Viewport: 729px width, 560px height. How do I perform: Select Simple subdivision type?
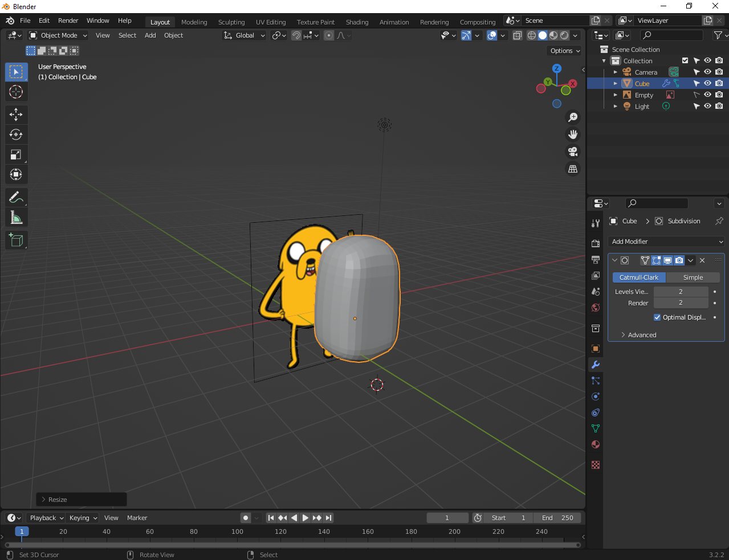click(693, 277)
